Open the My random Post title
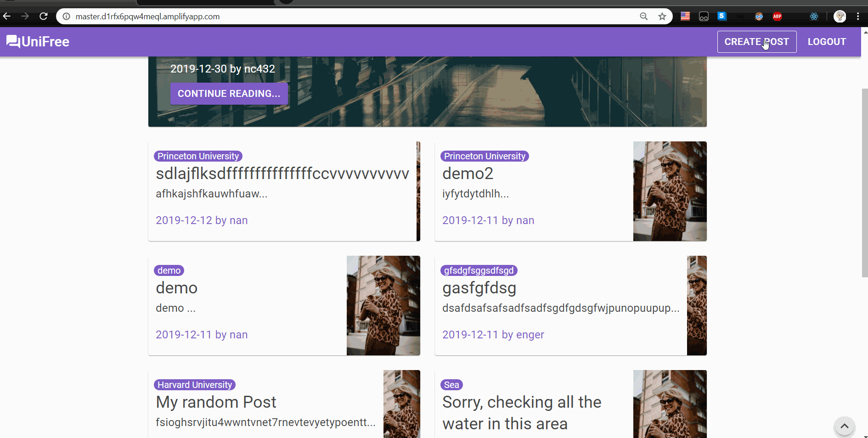This screenshot has height=438, width=868. click(x=216, y=402)
